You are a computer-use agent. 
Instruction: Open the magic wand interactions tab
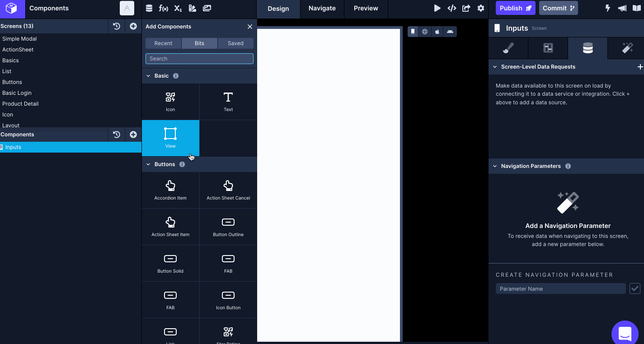[627, 48]
